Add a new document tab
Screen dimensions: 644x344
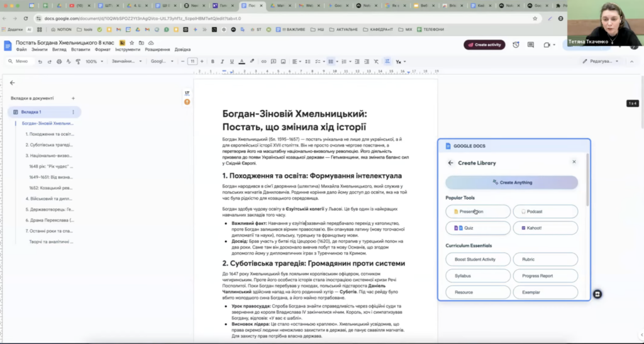coord(73,98)
